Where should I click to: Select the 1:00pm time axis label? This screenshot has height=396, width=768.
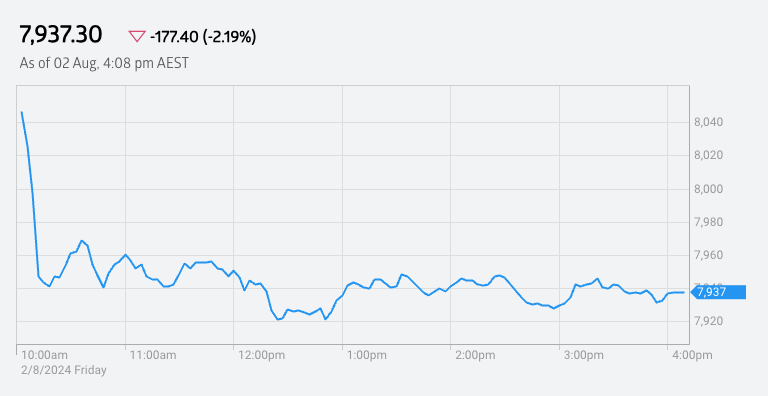click(367, 355)
